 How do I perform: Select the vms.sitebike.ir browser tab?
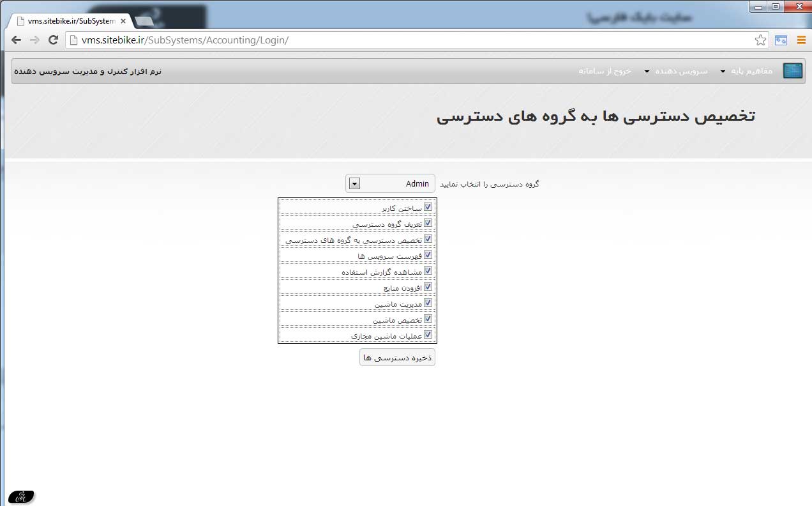point(67,21)
